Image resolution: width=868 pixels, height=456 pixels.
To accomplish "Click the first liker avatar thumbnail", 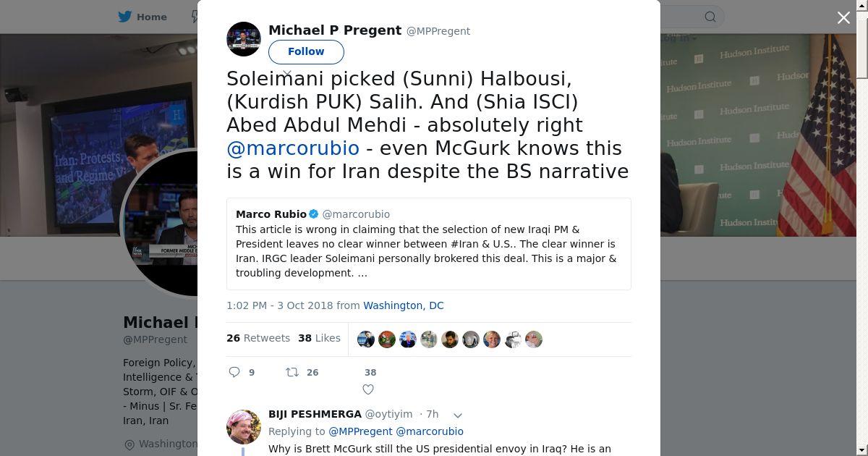I will (x=366, y=339).
